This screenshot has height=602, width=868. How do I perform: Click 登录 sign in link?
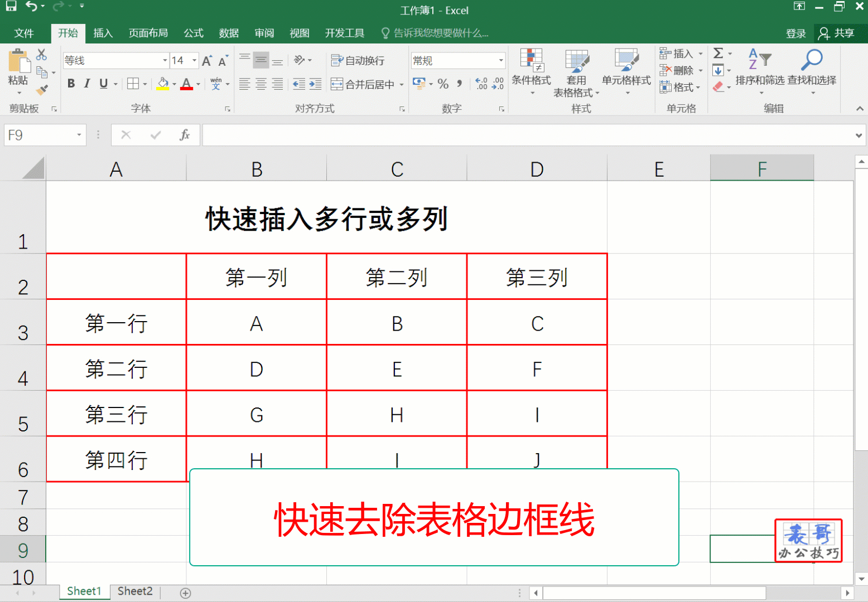pyautogui.click(x=796, y=33)
